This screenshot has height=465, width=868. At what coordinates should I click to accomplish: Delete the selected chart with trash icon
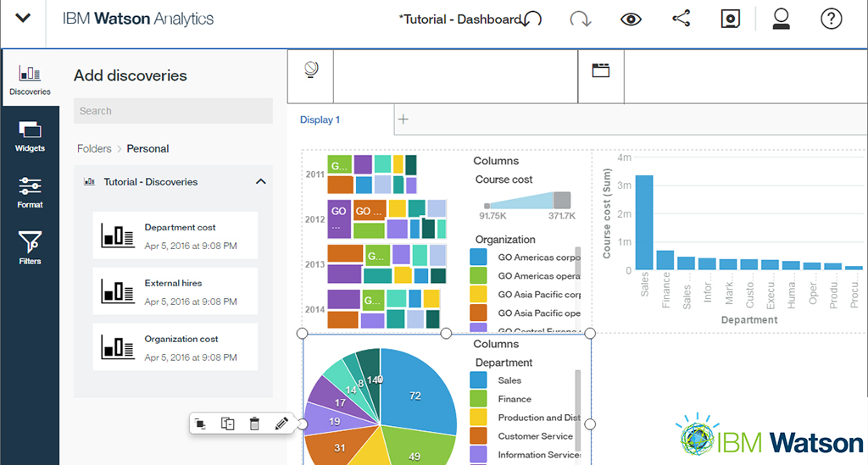[254, 423]
